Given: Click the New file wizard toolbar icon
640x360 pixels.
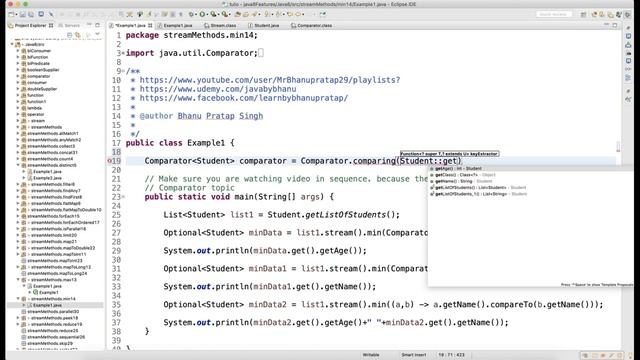Looking at the screenshot, I should pos(12,14).
